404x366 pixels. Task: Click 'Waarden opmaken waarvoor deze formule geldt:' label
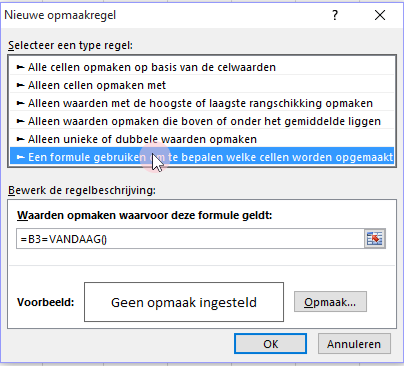click(145, 215)
